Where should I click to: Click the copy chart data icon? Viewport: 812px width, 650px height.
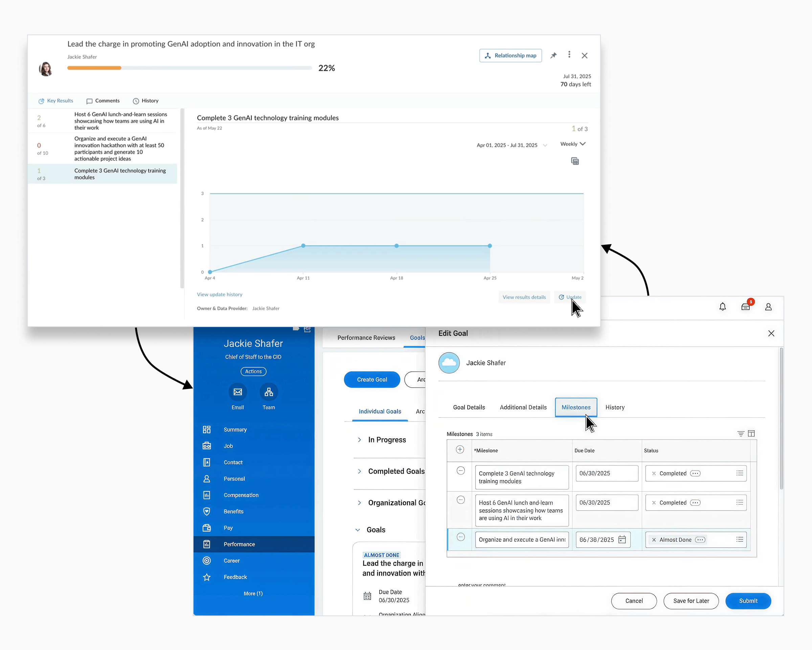[x=575, y=161]
